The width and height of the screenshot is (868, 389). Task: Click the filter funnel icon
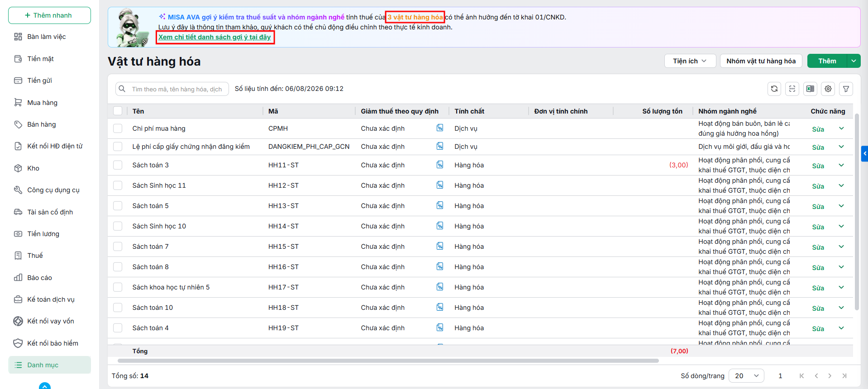pyautogui.click(x=846, y=89)
